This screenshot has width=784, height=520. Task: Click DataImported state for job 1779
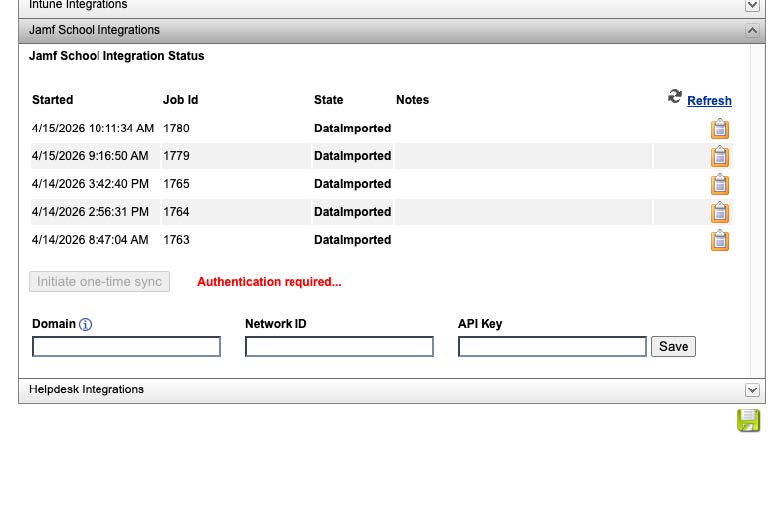click(352, 156)
